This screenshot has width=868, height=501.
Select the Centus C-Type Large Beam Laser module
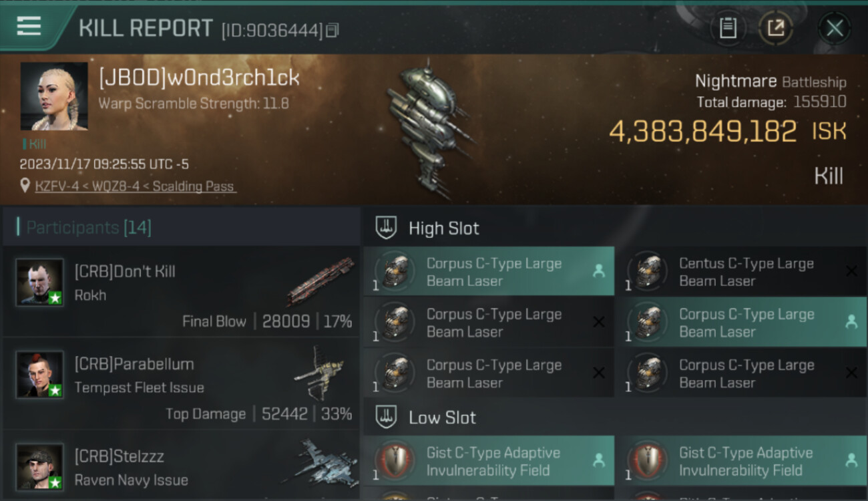(740, 272)
